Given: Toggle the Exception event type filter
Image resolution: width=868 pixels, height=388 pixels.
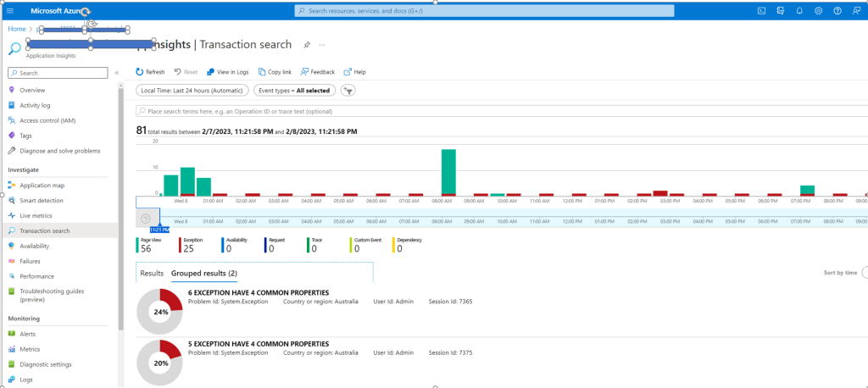Looking at the screenshot, I should pos(192,245).
